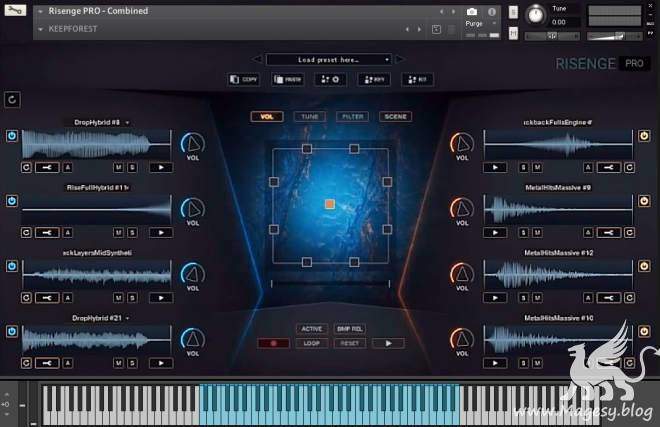Click the RESET button
Viewport: 660px width, 427px height.
(350, 343)
